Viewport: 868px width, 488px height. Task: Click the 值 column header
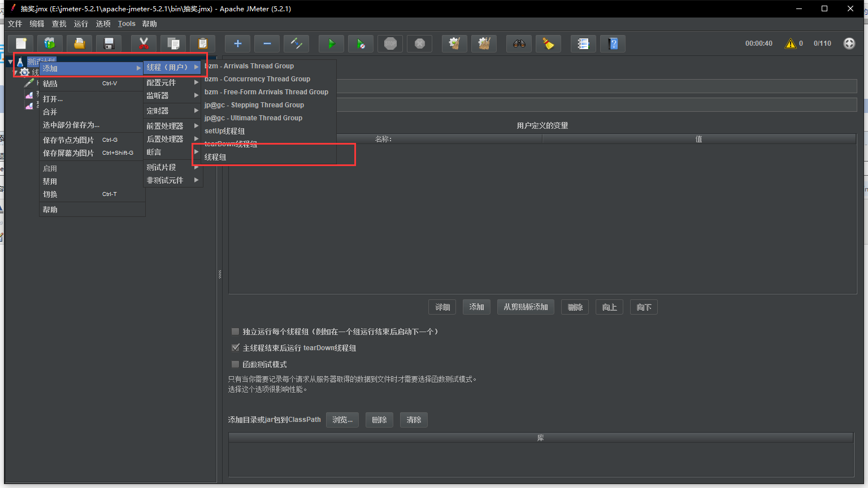click(x=699, y=139)
